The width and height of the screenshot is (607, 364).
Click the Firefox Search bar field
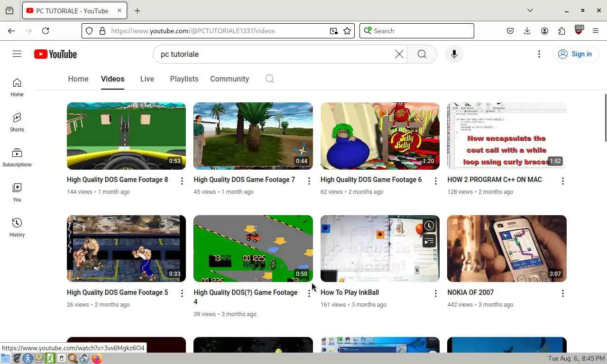(417, 31)
